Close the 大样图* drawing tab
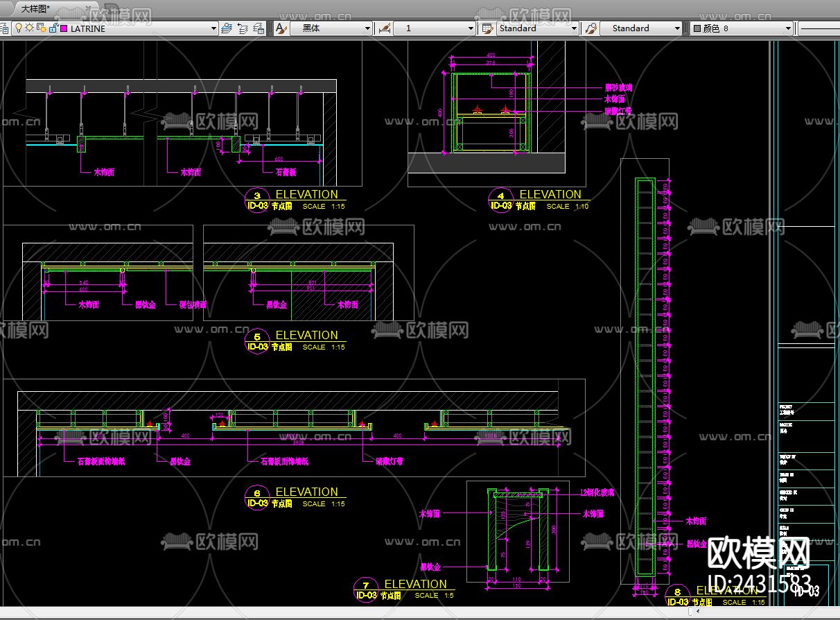Image resolution: width=840 pixels, height=620 pixels. (89, 8)
